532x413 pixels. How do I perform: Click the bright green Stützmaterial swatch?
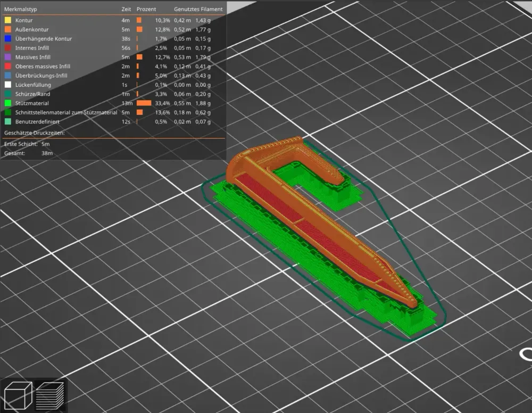click(x=7, y=103)
